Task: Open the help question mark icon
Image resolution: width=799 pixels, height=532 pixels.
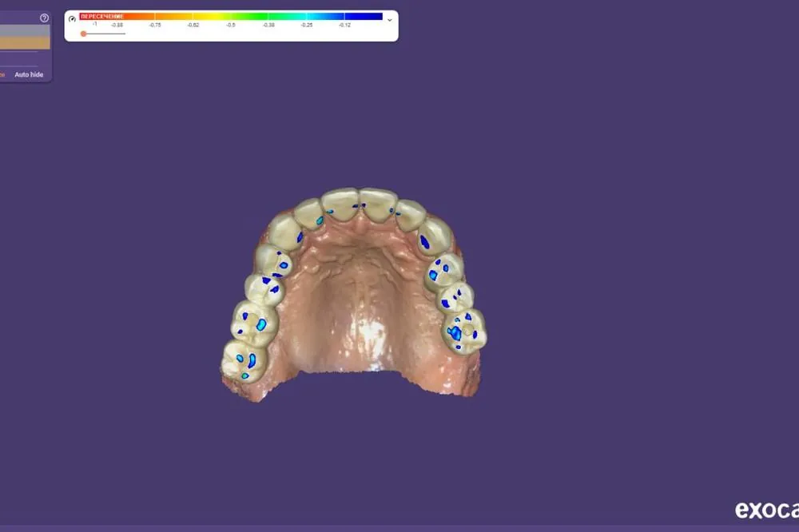Action: pos(44,18)
